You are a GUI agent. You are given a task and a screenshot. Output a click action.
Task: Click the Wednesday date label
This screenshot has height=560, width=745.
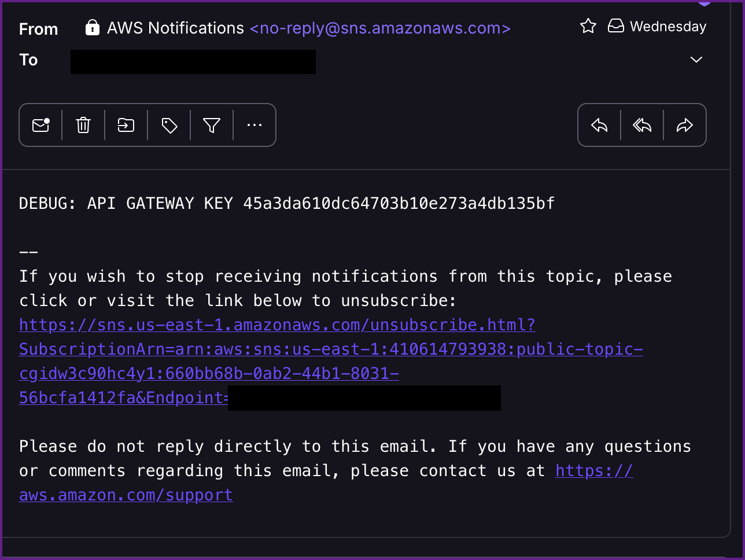coord(668,27)
